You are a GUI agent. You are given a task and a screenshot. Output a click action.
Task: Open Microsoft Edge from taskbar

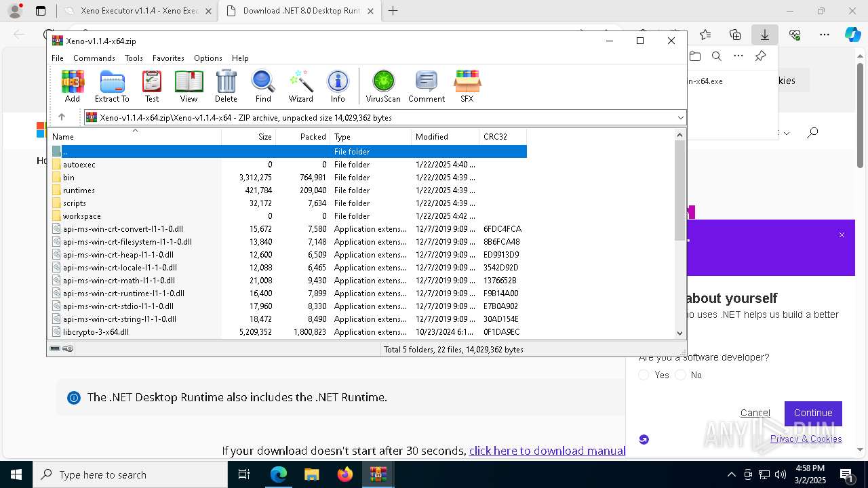click(x=279, y=474)
